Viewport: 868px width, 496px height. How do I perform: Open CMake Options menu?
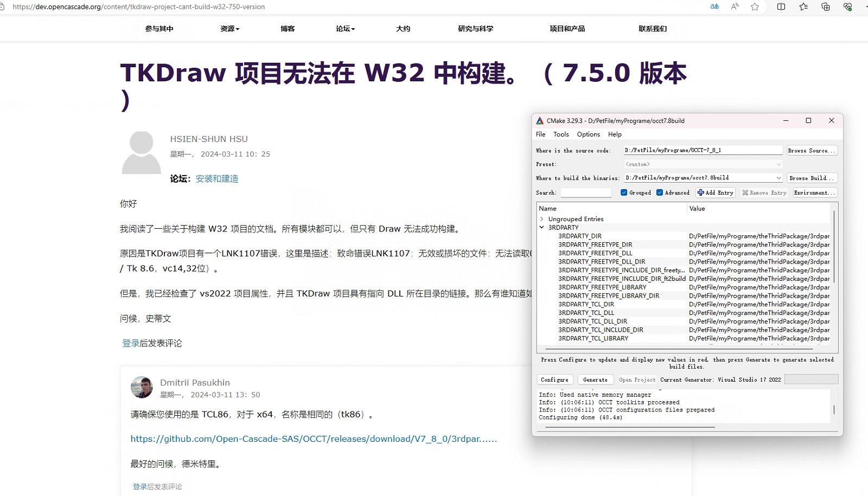[x=589, y=134]
